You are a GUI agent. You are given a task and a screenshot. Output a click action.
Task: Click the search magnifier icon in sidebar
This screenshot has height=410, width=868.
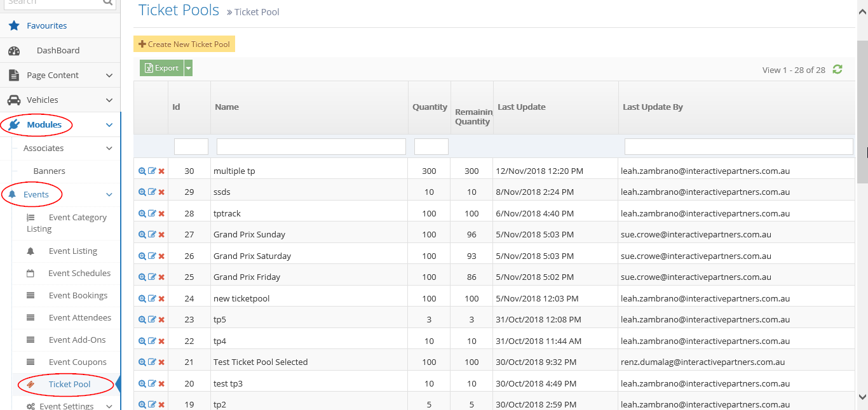click(107, 3)
